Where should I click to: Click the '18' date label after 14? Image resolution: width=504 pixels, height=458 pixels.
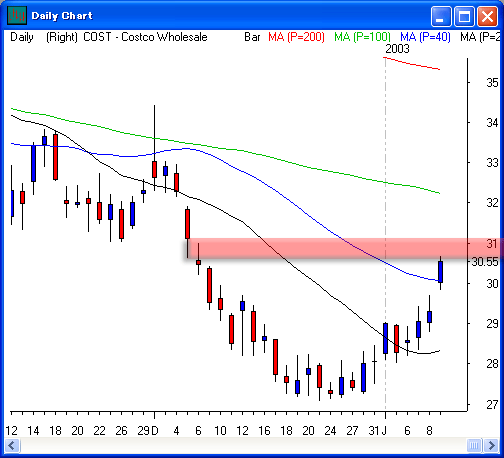click(55, 431)
